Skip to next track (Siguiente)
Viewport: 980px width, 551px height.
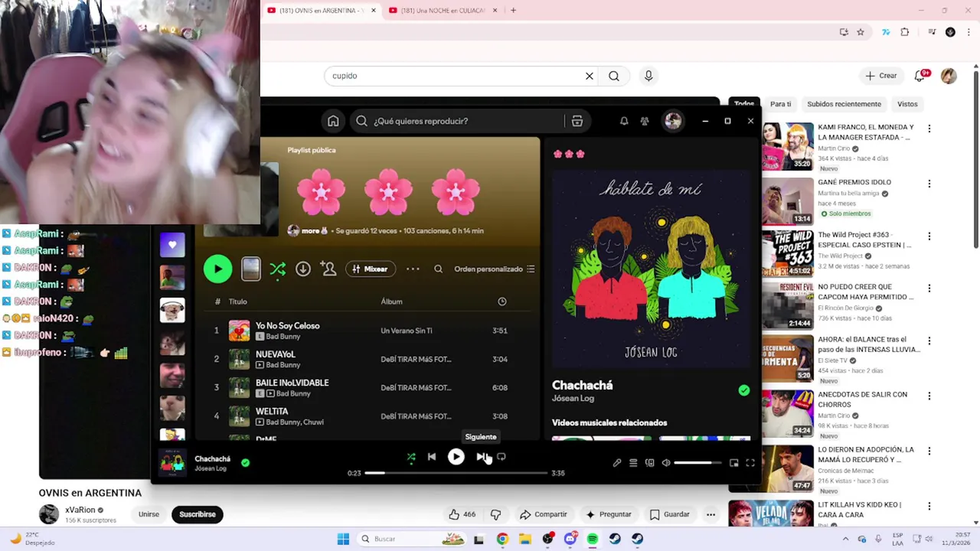click(x=481, y=457)
